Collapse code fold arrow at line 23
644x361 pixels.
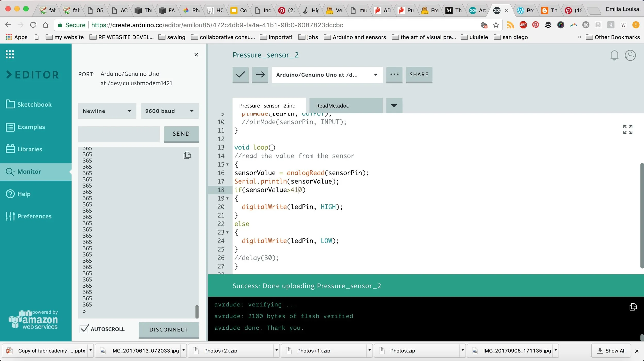[x=227, y=232]
